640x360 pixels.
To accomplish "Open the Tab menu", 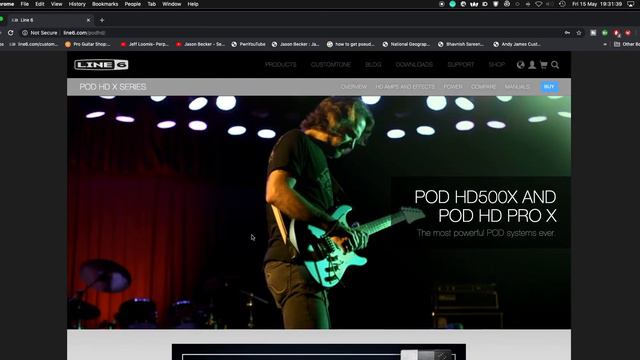I will point(151,4).
